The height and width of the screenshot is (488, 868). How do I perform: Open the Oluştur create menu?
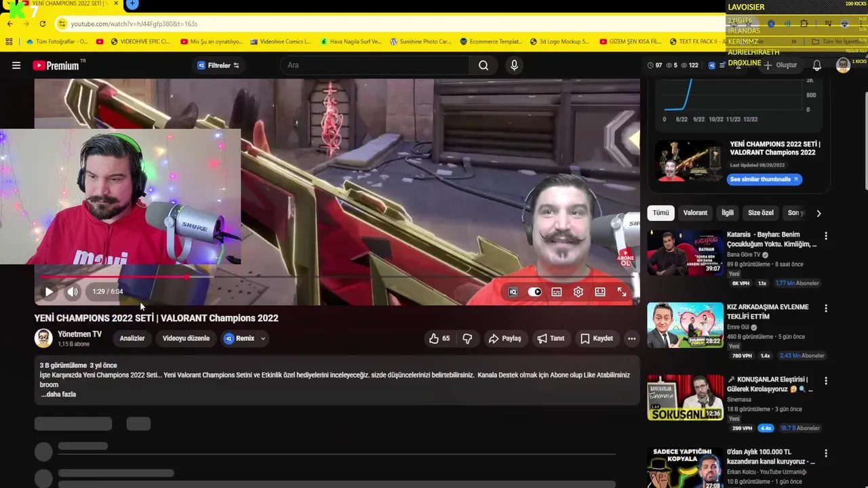pos(781,65)
